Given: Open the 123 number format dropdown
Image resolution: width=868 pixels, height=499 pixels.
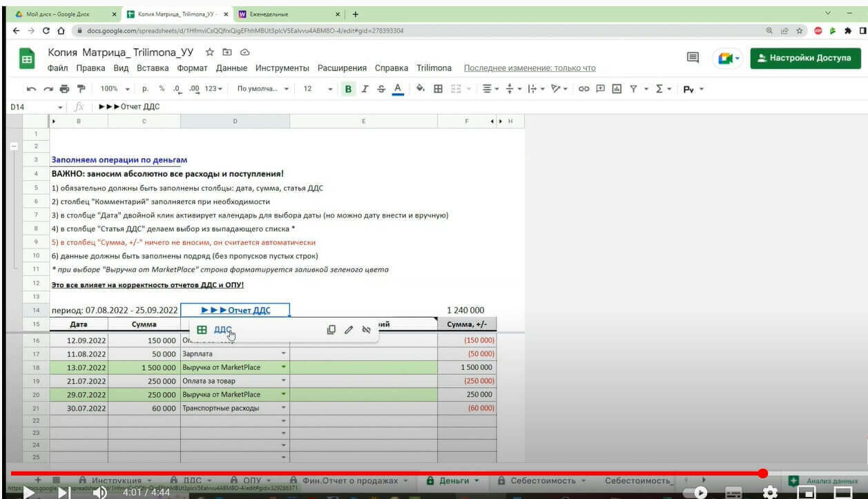Looking at the screenshot, I should click(x=213, y=89).
